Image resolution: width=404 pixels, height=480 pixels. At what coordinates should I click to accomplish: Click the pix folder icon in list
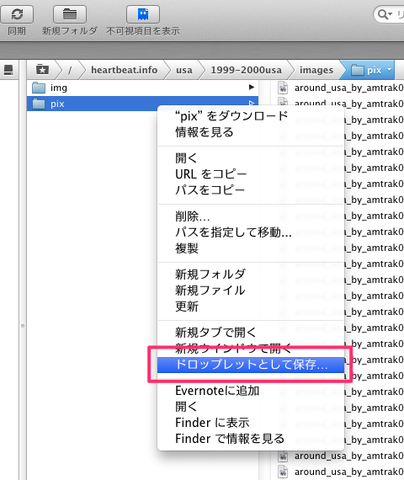(x=39, y=104)
